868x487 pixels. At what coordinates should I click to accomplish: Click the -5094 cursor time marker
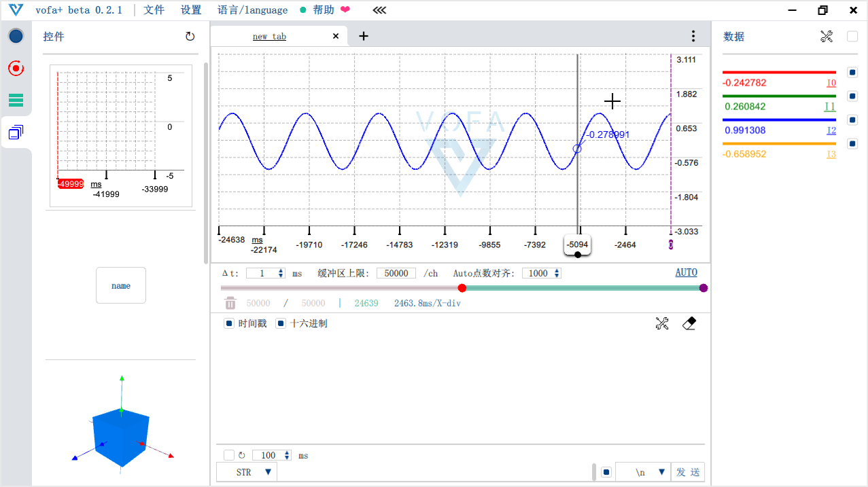tap(578, 245)
